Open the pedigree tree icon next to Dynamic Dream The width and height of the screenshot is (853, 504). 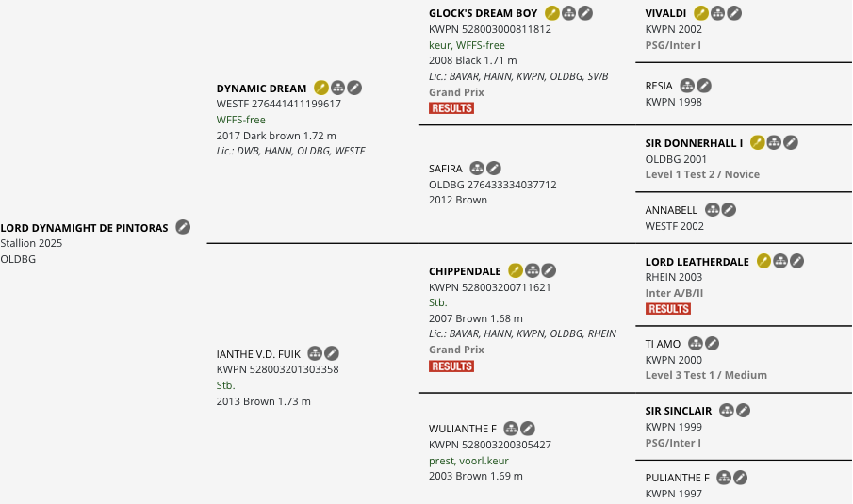[x=337, y=88]
